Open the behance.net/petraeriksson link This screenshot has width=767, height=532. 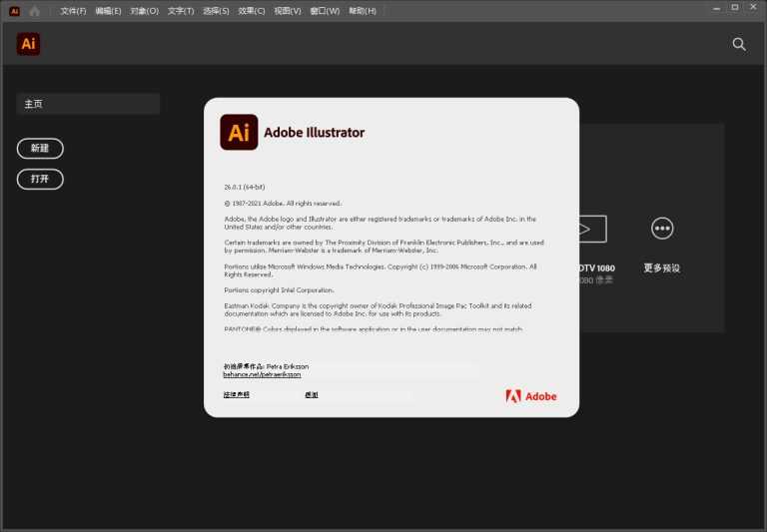pyautogui.click(x=262, y=374)
